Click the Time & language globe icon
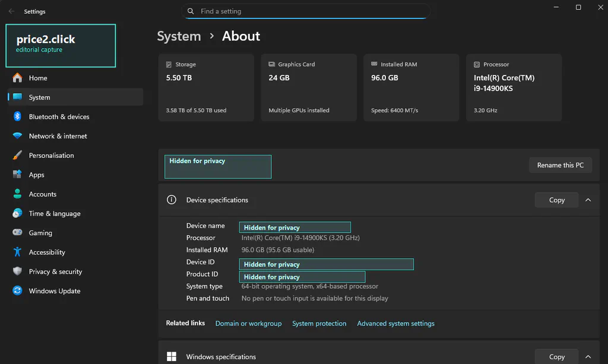This screenshot has width=608, height=364. (x=17, y=213)
